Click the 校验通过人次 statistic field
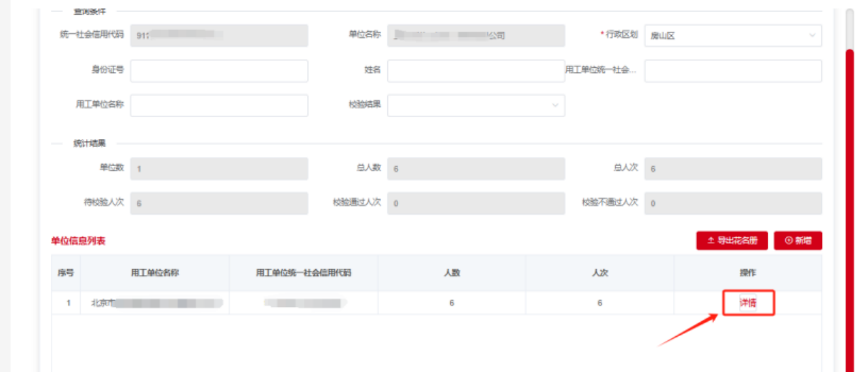Screen dimensions: 868x372 click(x=475, y=203)
